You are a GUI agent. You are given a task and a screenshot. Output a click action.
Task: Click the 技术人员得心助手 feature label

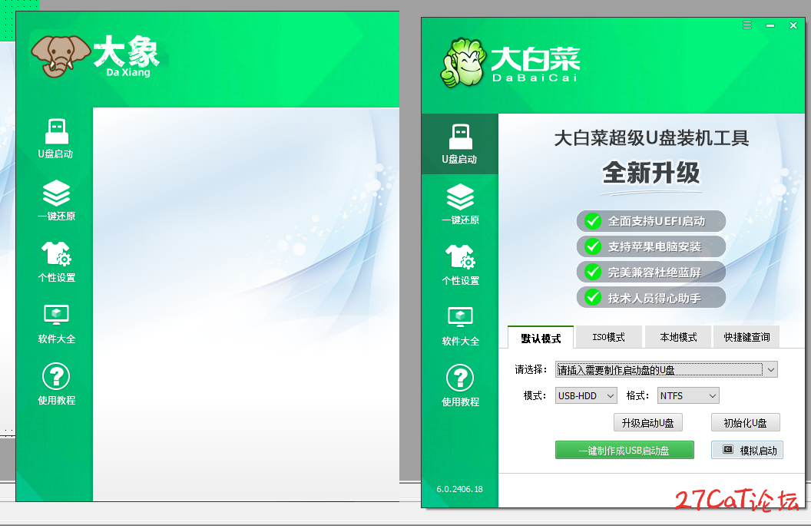point(650,298)
